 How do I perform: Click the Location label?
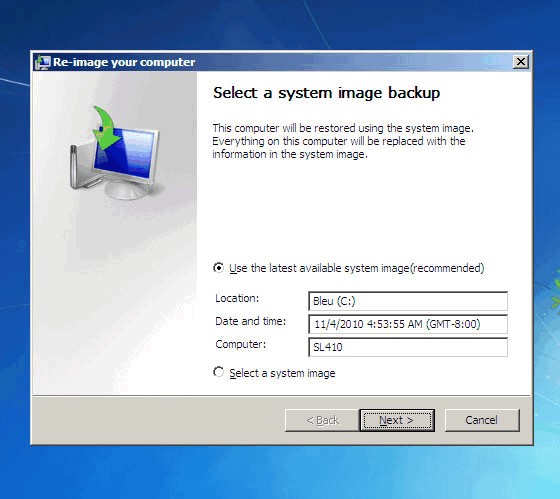tap(237, 298)
